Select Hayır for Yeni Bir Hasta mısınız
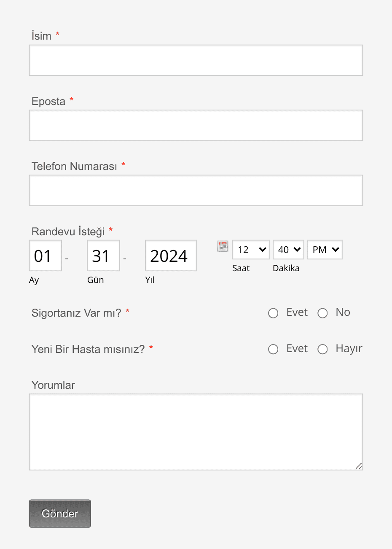The height and width of the screenshot is (549, 392). (x=322, y=349)
